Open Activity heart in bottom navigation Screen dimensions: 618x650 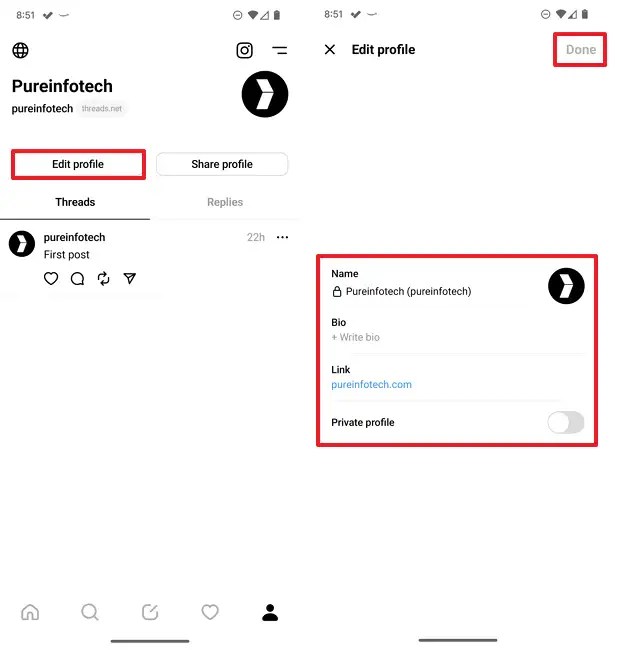[210, 612]
